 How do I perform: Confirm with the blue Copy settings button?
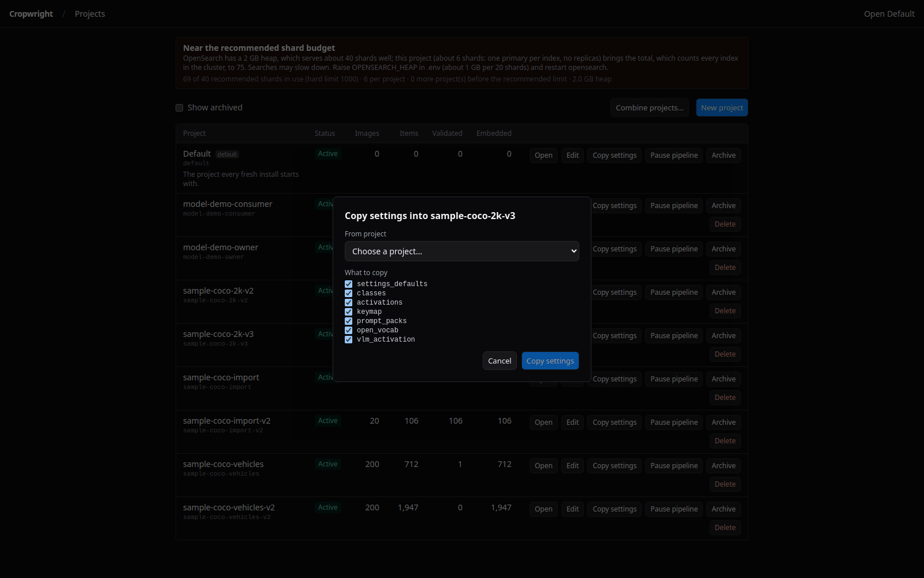click(550, 361)
